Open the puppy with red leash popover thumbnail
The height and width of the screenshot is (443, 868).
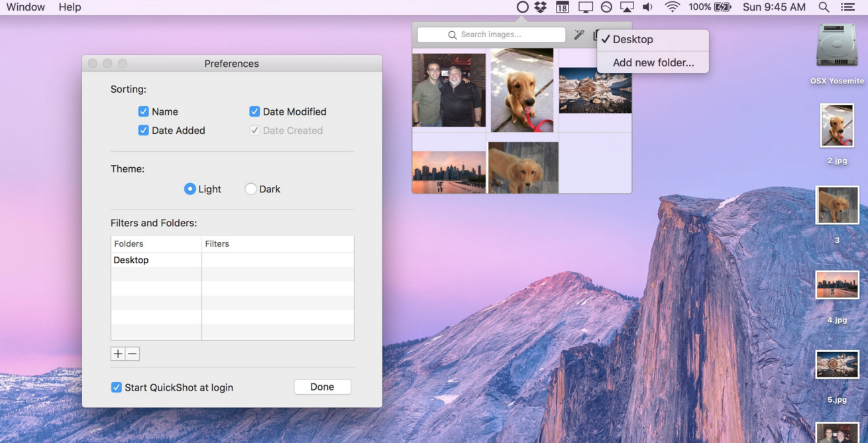[x=522, y=90]
